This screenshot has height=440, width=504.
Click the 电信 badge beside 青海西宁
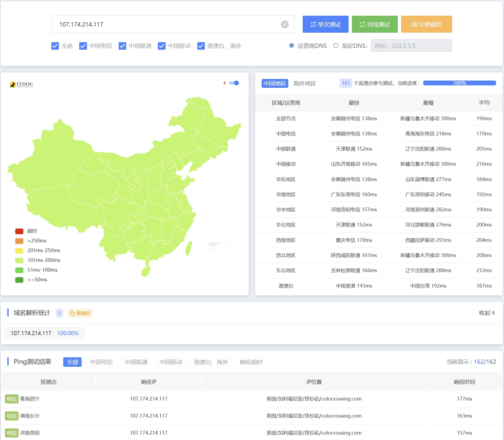pyautogui.click(x=12, y=399)
